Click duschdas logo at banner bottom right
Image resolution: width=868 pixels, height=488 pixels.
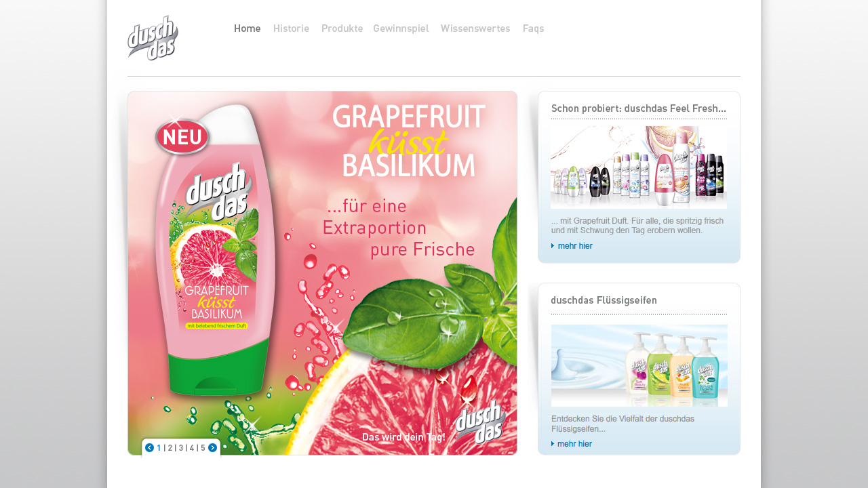click(480, 422)
